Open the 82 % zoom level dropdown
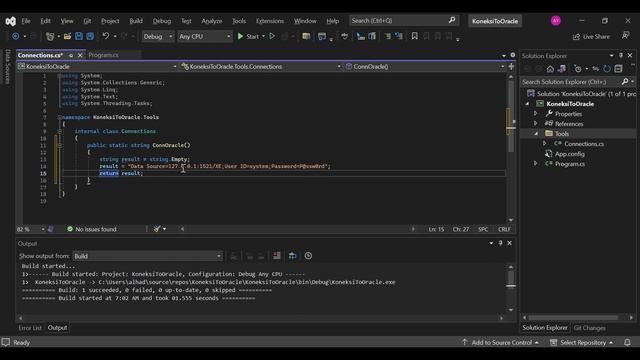This screenshot has height=360, width=640. [31, 229]
